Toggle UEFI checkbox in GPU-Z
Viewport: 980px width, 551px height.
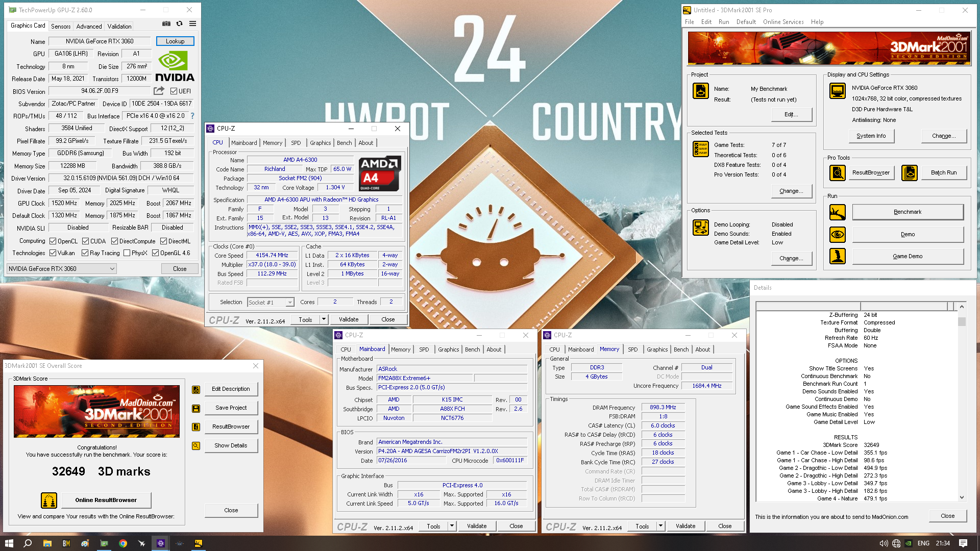[x=174, y=91]
